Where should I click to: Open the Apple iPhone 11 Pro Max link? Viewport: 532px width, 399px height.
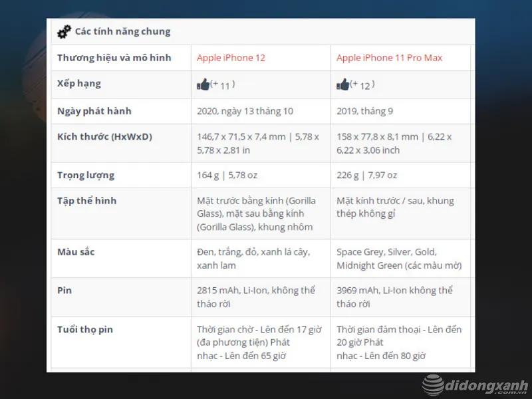[x=389, y=58]
